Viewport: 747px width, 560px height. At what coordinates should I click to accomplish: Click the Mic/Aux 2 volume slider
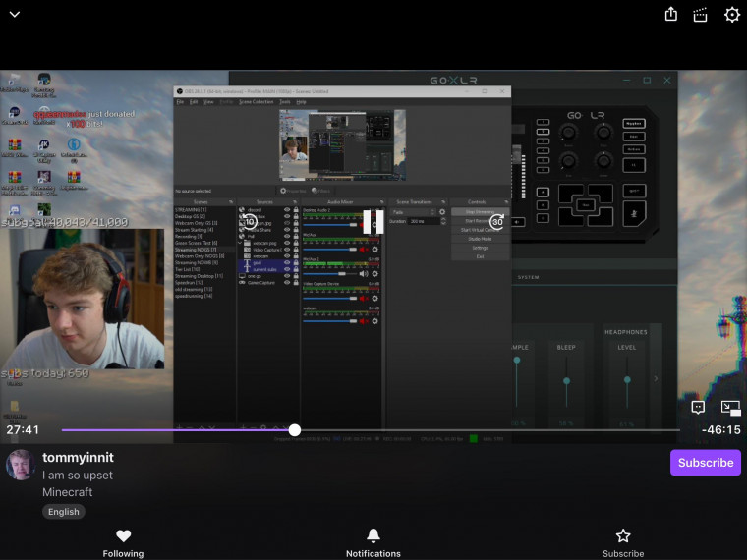pos(329,274)
